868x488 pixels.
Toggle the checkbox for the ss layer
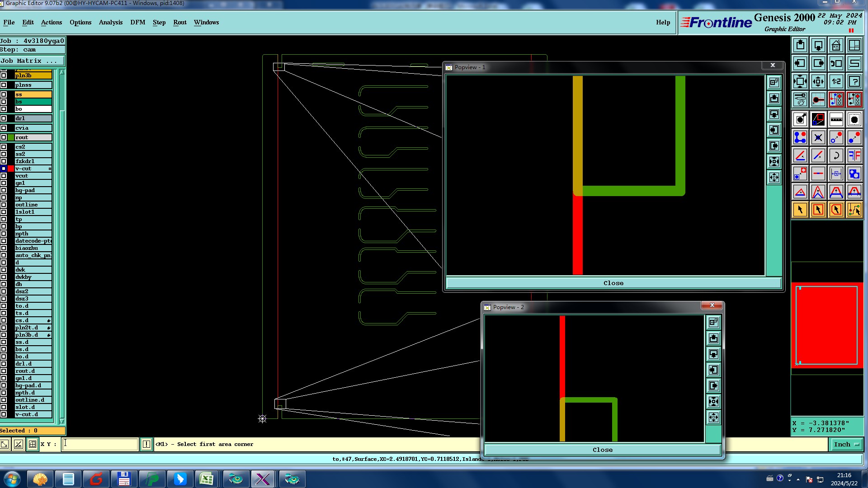click(4, 94)
